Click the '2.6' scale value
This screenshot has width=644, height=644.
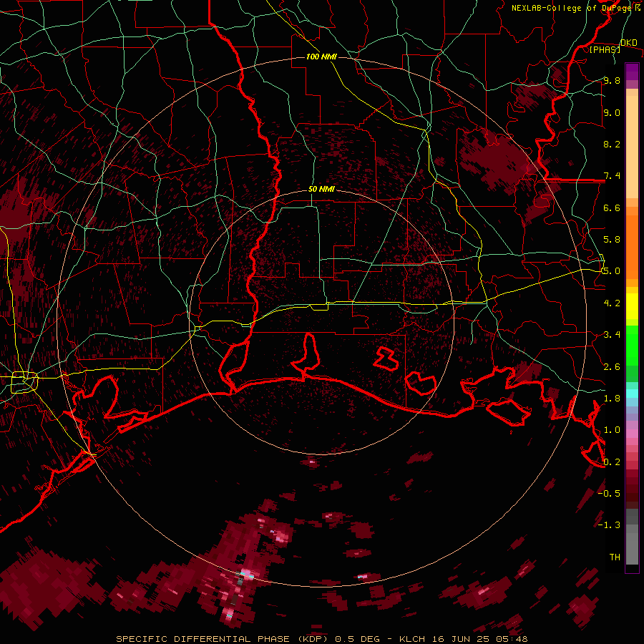[612, 367]
